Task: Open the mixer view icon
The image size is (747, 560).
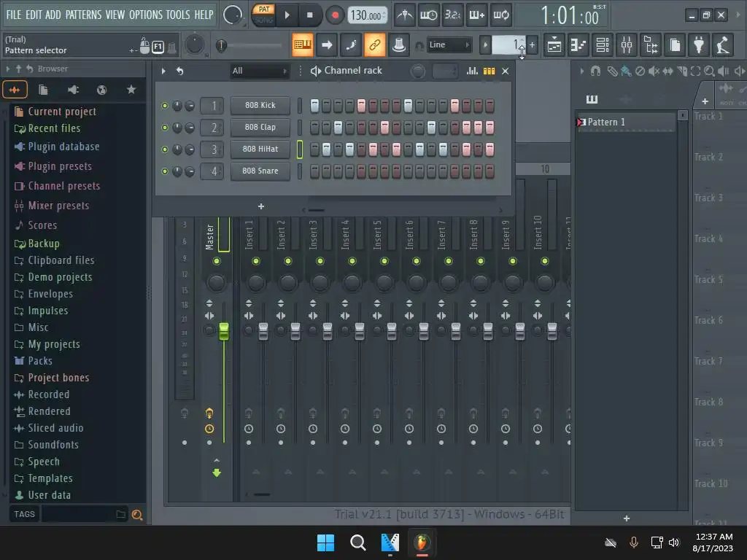Action: tap(627, 45)
